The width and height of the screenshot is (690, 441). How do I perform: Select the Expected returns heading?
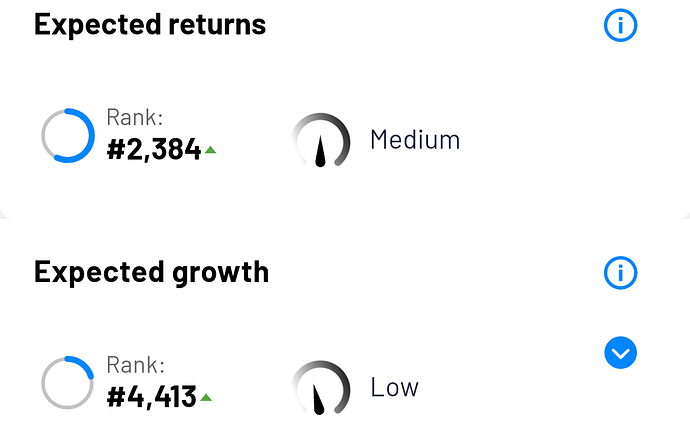pos(150,25)
